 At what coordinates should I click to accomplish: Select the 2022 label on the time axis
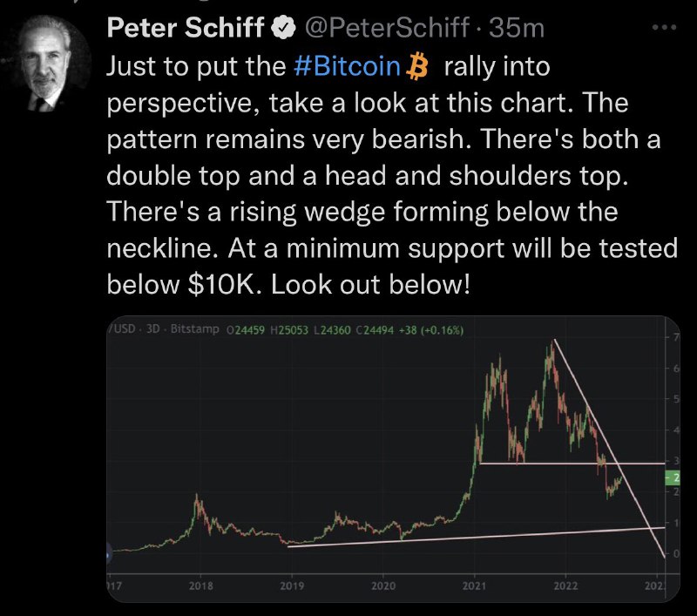565,586
